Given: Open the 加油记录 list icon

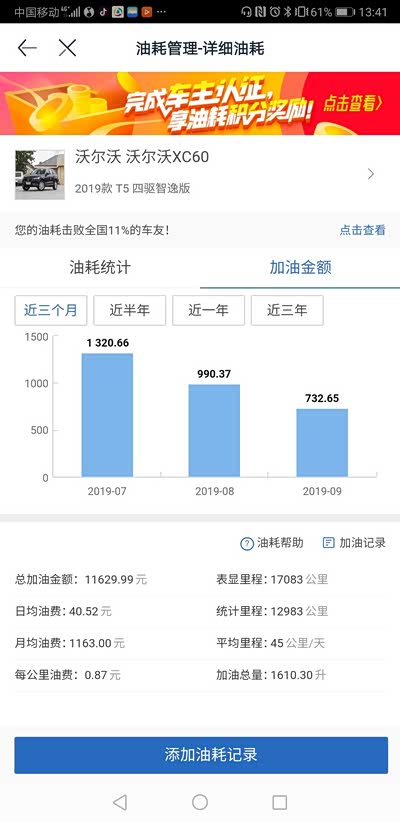Looking at the screenshot, I should [329, 543].
